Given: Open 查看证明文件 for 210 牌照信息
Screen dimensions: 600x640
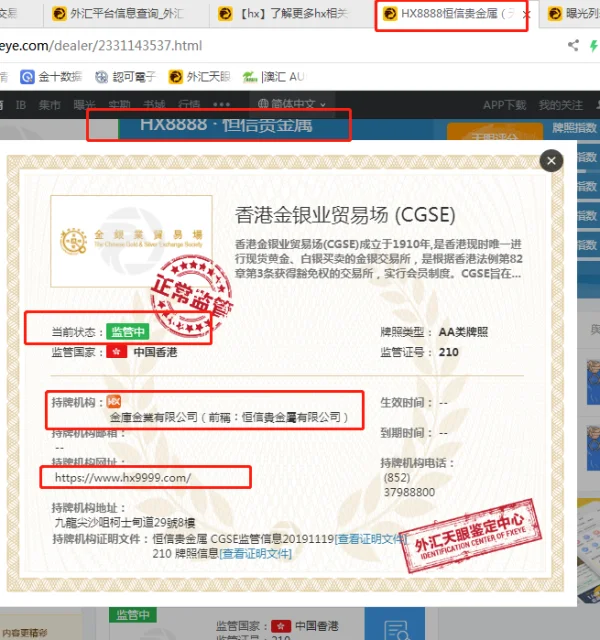Looking at the screenshot, I should tap(256, 554).
